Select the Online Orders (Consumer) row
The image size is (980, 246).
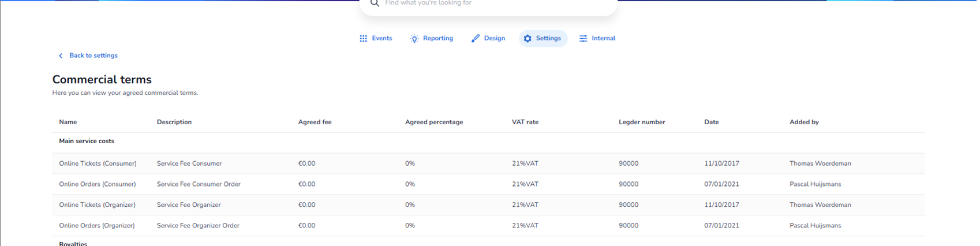coord(97,184)
